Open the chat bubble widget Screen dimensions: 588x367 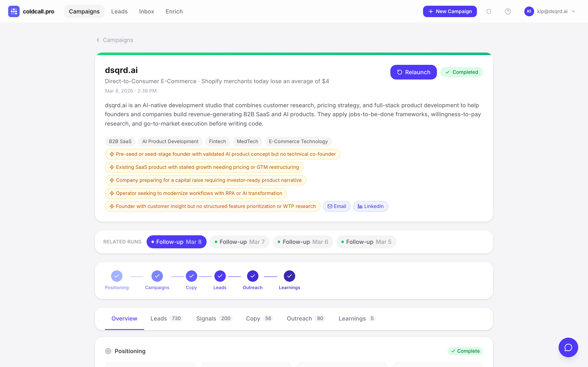(x=568, y=347)
